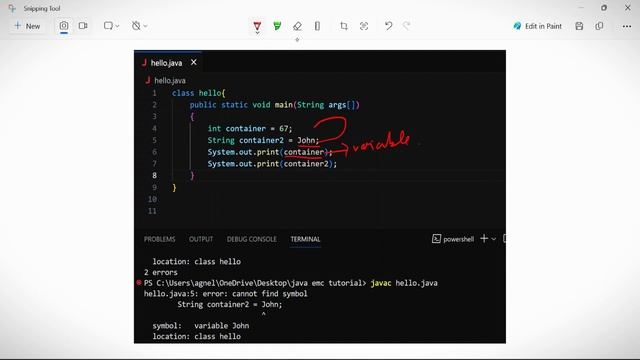
Task: Click 'hello.java:5: error: cannot find symbol' text
Action: coord(226,294)
